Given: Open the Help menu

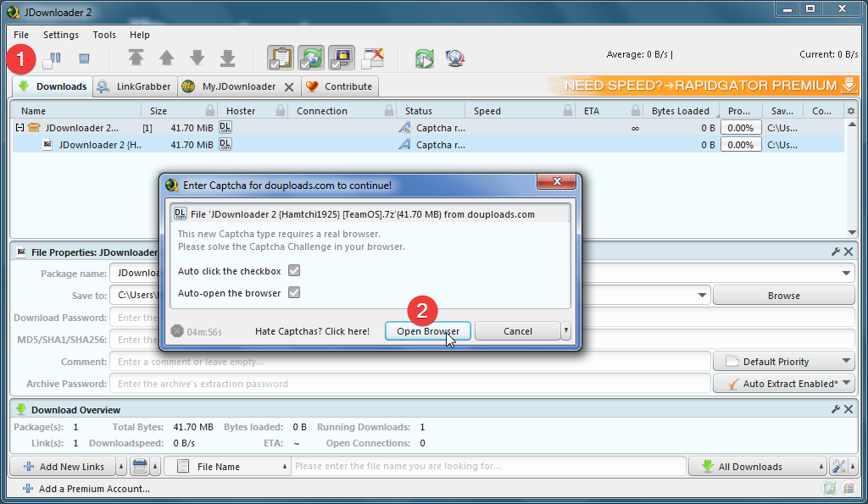Looking at the screenshot, I should (x=140, y=35).
